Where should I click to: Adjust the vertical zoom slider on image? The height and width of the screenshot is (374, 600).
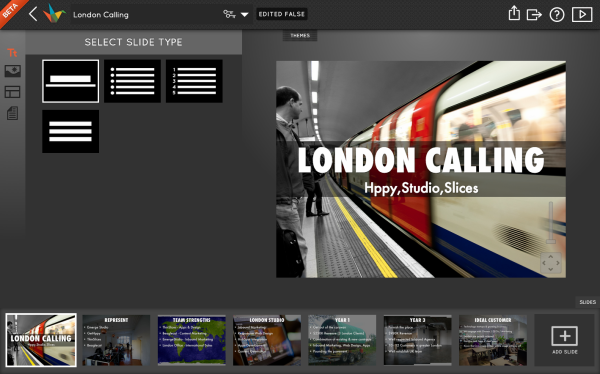point(551,222)
